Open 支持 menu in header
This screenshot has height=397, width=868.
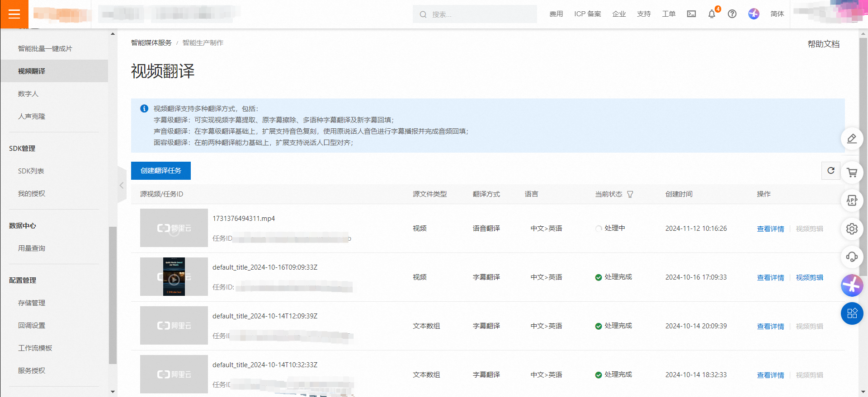tap(644, 14)
